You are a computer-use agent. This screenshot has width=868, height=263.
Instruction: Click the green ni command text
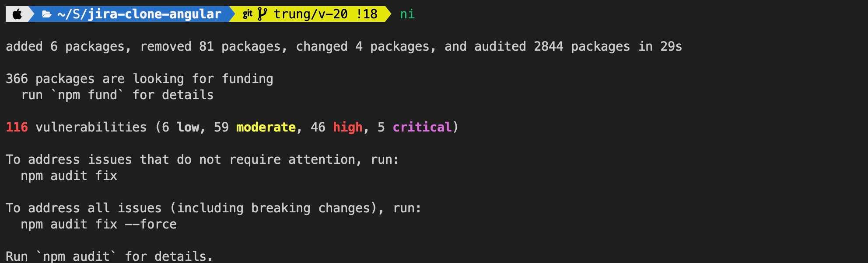point(407,14)
